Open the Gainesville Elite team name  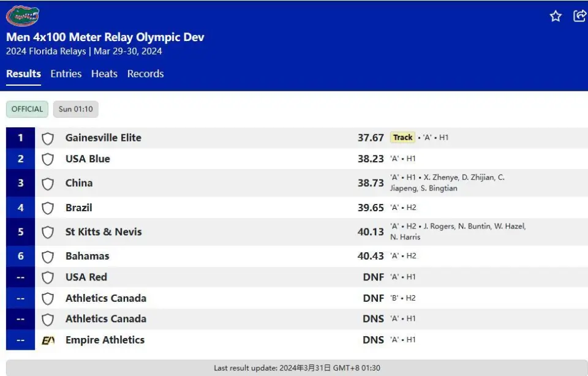[104, 138]
